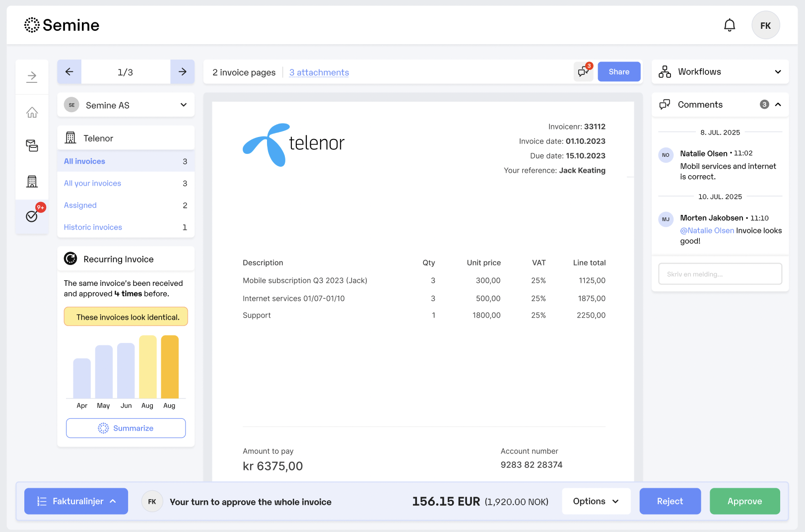Click the Apr bar in the chart
805x532 pixels.
pos(82,378)
